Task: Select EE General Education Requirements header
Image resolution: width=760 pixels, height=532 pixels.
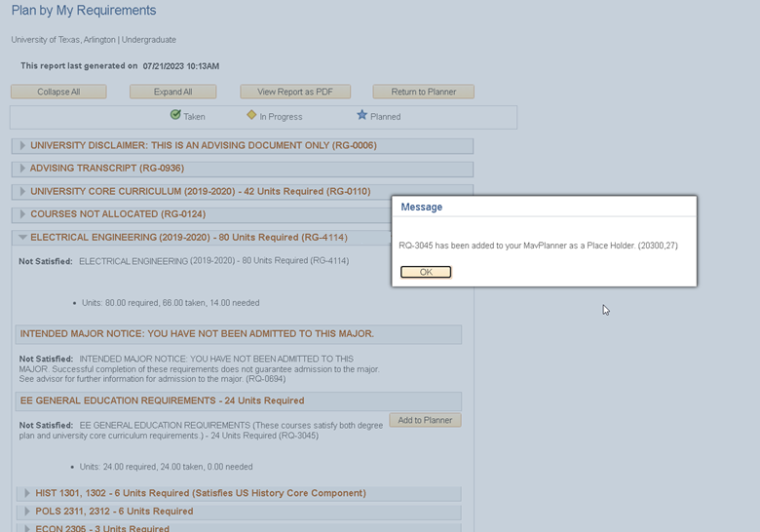Action: pyautogui.click(x=163, y=400)
